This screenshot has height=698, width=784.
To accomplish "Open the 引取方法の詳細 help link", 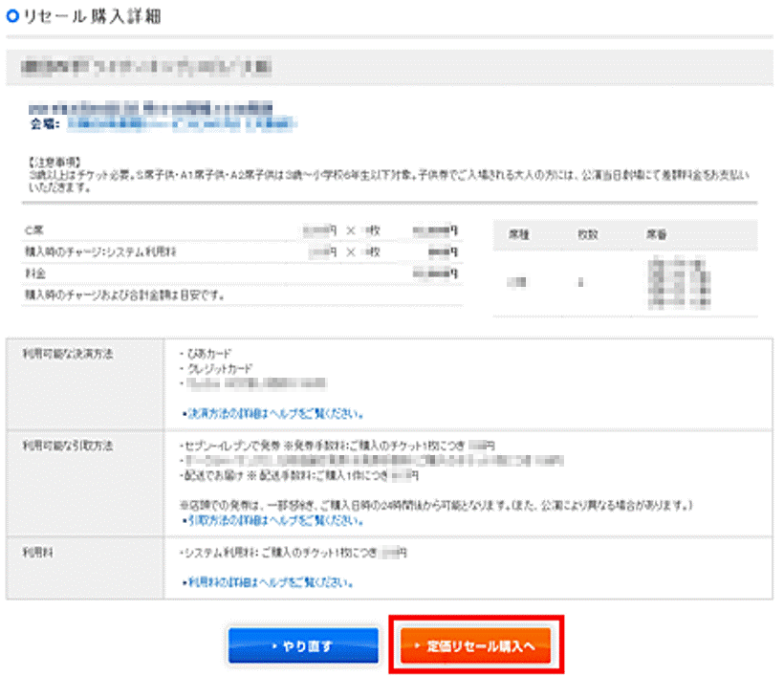I will coord(272,521).
